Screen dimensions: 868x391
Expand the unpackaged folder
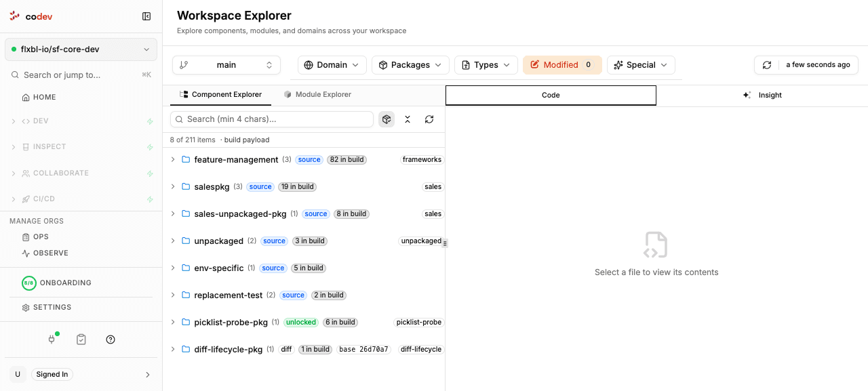point(173,241)
